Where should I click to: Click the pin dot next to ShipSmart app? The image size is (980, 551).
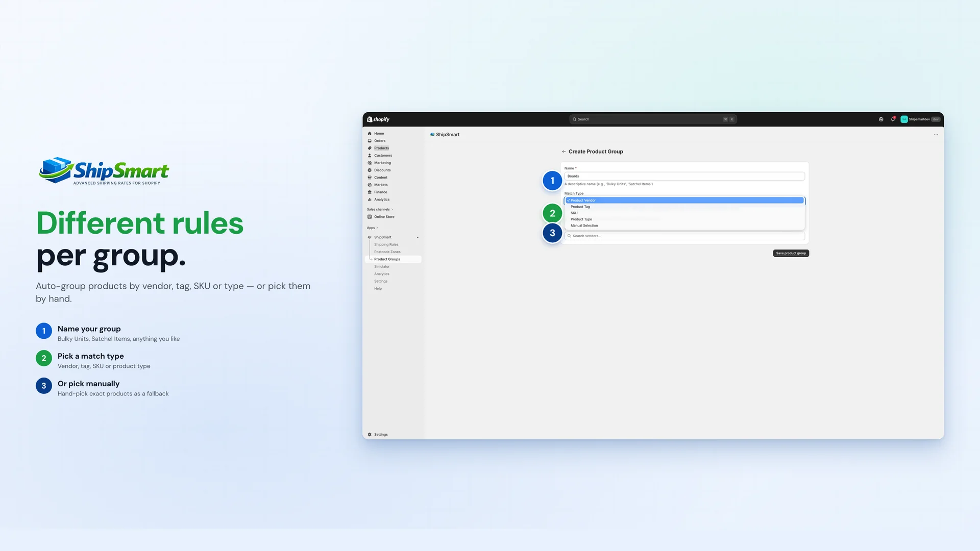(418, 237)
